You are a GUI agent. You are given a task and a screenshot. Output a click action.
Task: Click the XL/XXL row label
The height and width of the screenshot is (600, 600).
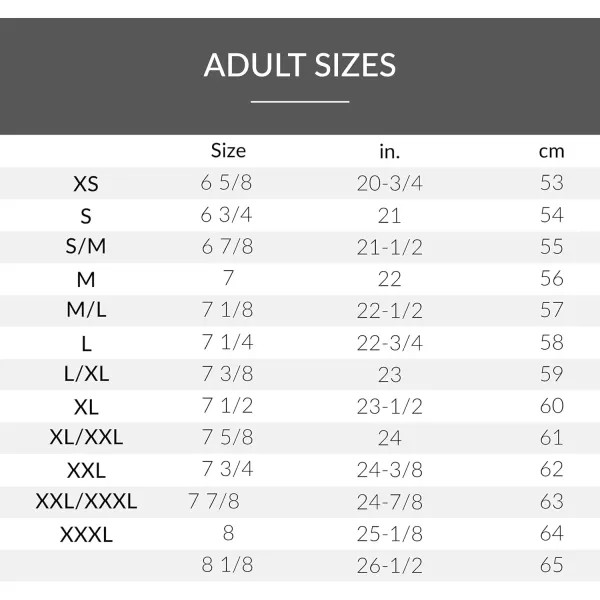point(86,437)
